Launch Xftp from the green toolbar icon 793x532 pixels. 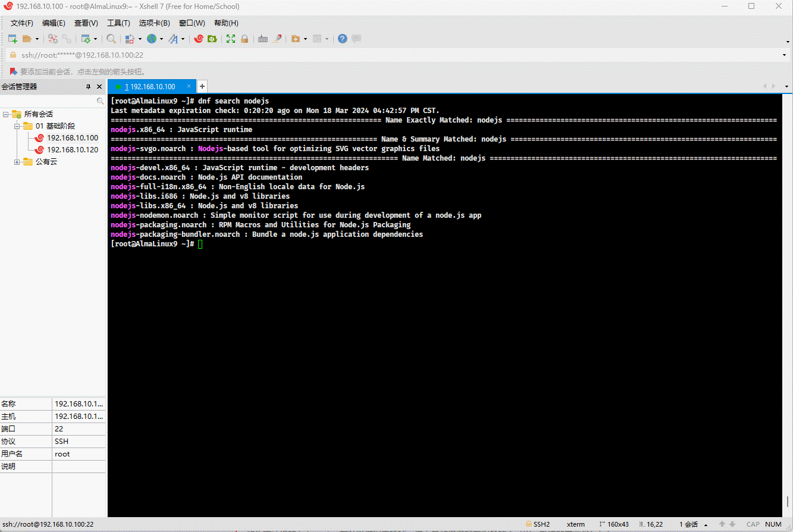click(212, 39)
